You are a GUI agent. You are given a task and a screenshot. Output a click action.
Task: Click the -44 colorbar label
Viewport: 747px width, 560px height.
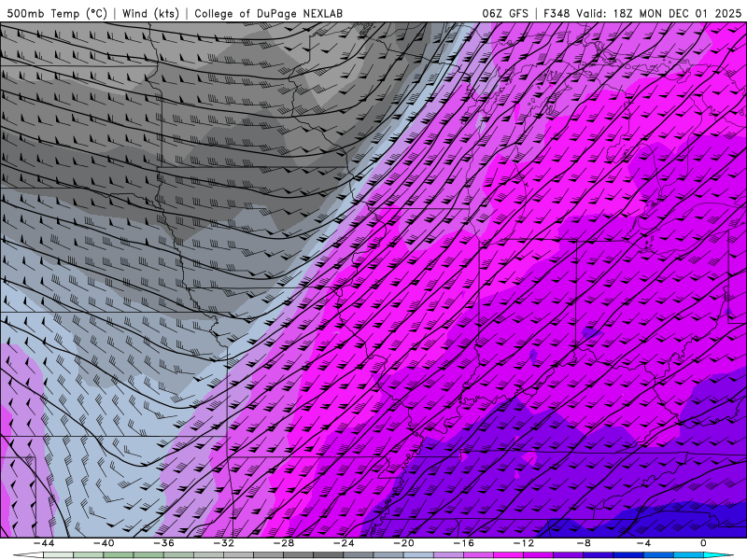pos(44,543)
